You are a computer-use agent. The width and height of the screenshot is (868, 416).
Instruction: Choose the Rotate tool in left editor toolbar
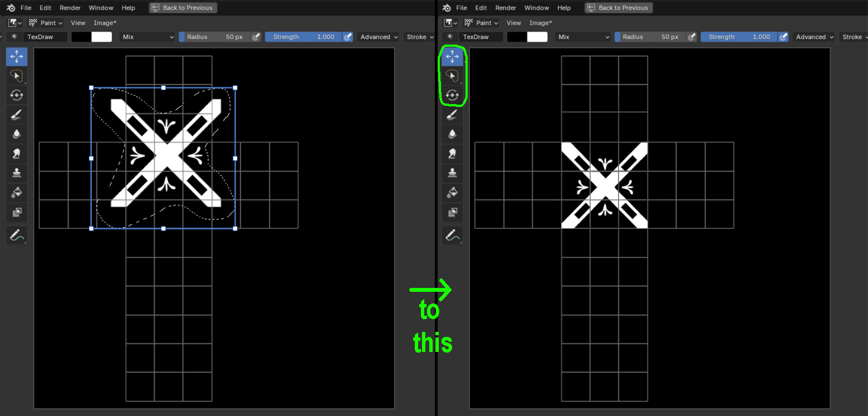17,95
